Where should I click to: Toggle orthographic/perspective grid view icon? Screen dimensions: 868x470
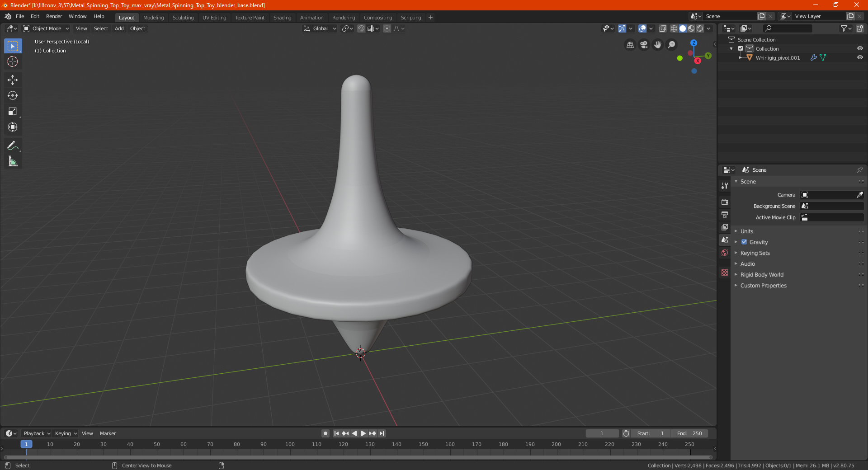(630, 45)
